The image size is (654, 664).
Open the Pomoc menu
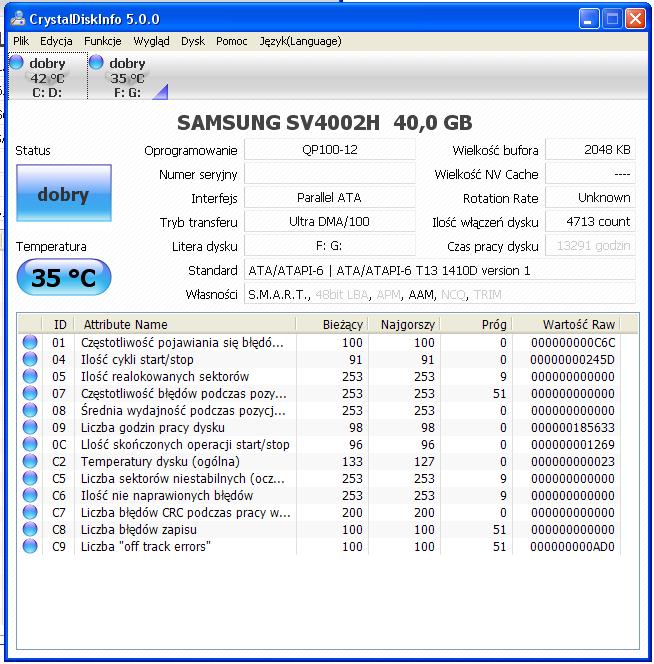(x=231, y=41)
